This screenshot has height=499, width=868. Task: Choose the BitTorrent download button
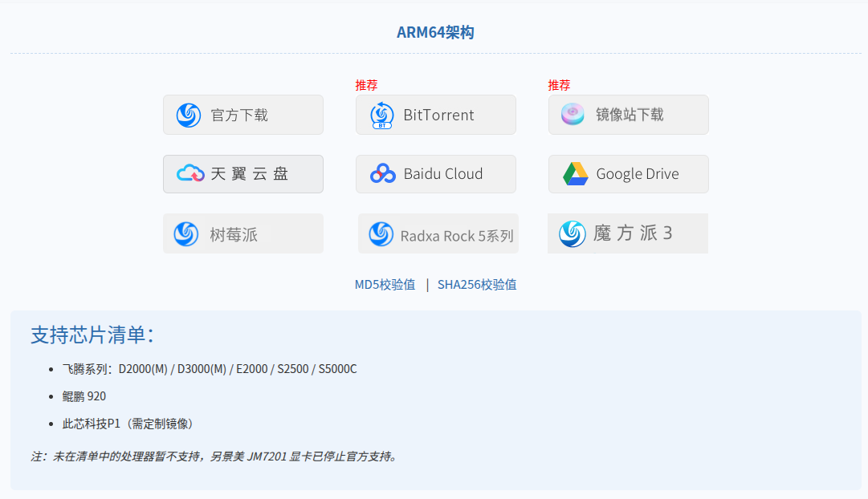tap(436, 115)
